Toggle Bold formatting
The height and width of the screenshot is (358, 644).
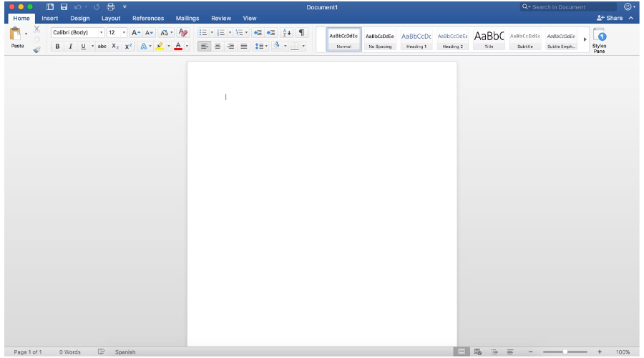point(57,47)
